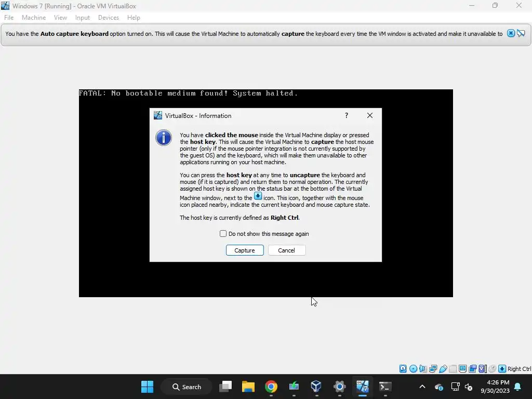Check Do not show this message again
Screen dimensions: 532x399
[x=223, y=233]
